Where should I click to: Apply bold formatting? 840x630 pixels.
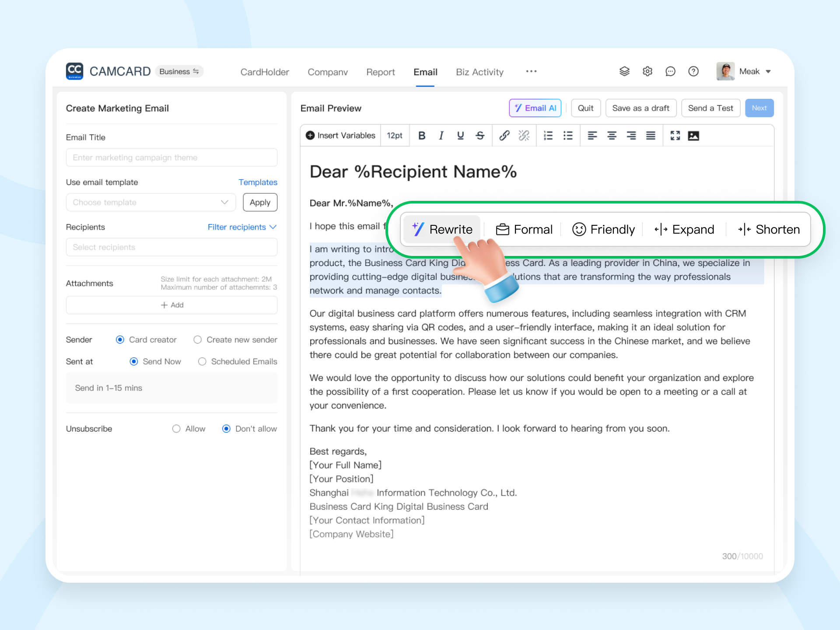point(422,136)
